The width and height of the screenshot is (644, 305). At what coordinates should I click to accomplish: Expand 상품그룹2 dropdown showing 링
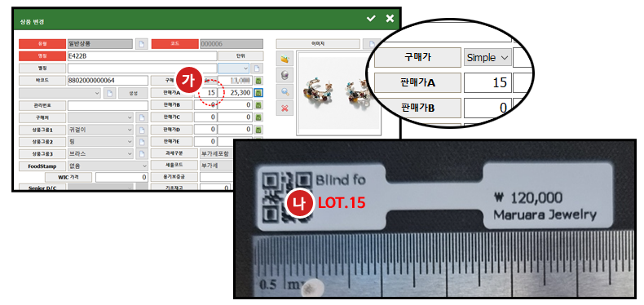click(100, 142)
